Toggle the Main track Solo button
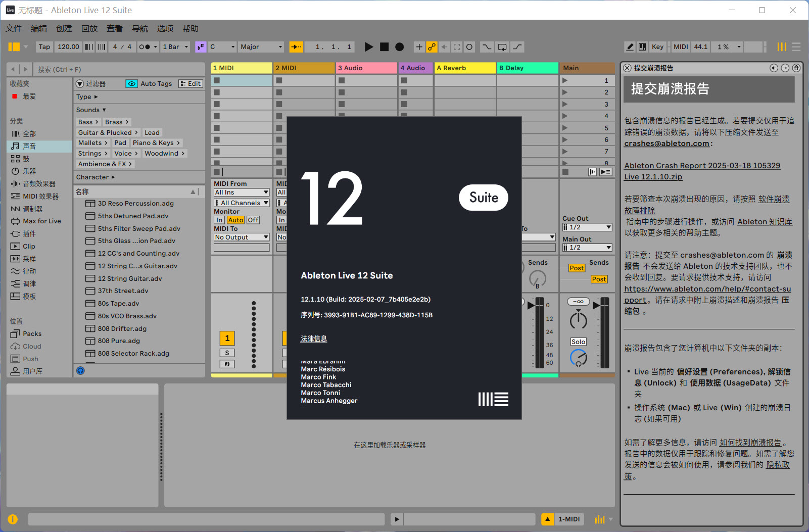Screen dimensions: 809x532 579,342
